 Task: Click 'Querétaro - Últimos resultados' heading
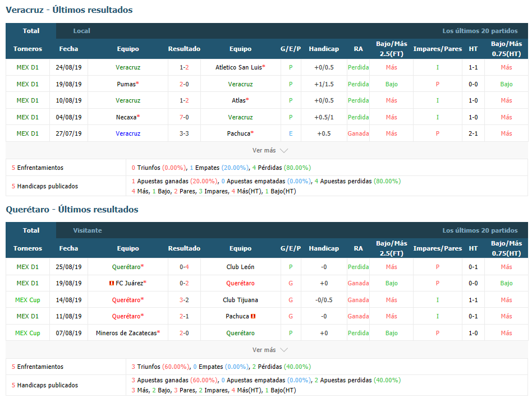click(72, 210)
